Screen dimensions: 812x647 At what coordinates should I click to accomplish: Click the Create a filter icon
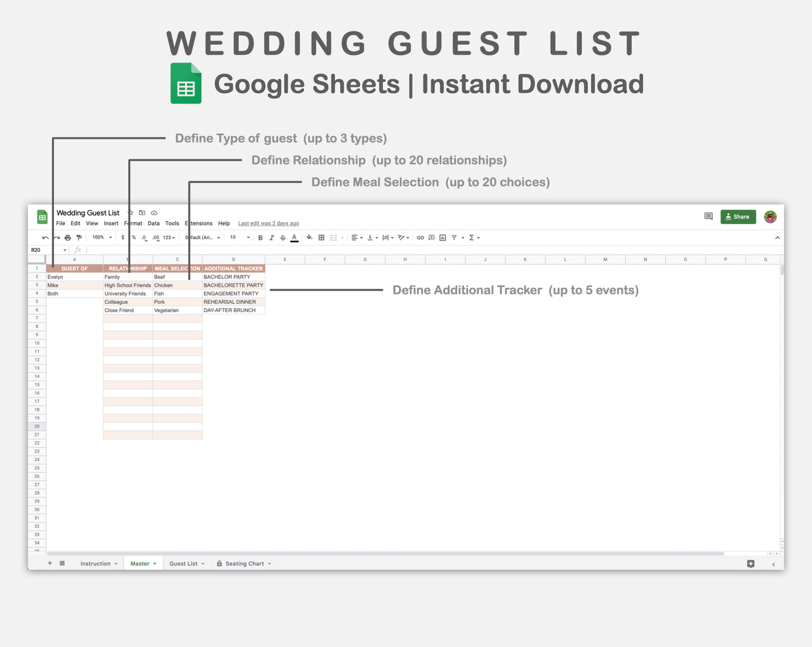455,237
